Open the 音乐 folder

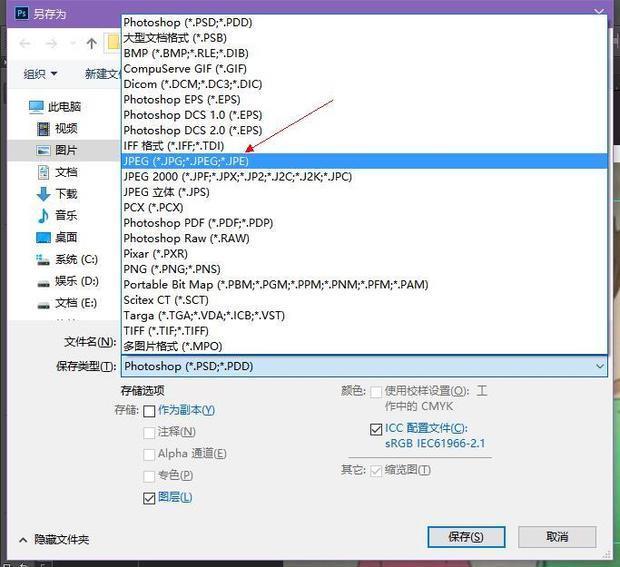57,215
